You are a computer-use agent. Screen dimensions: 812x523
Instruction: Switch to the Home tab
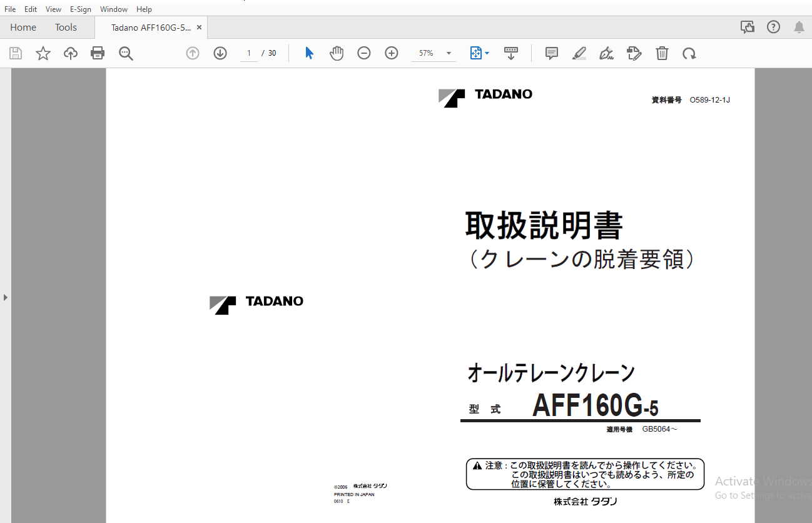23,28
